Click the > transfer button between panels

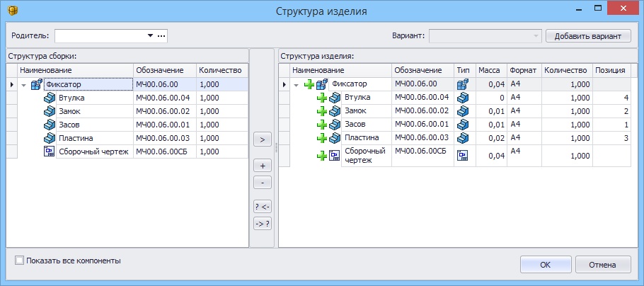(x=262, y=139)
